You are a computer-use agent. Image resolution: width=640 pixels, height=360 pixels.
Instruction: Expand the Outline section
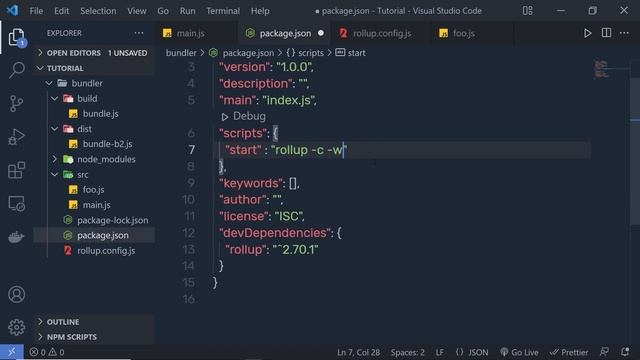[94, 322]
